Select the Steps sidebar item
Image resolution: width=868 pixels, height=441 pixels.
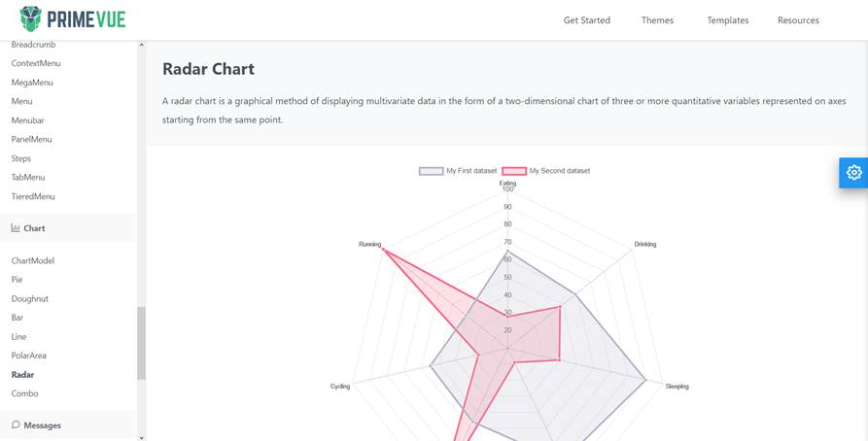pos(21,158)
